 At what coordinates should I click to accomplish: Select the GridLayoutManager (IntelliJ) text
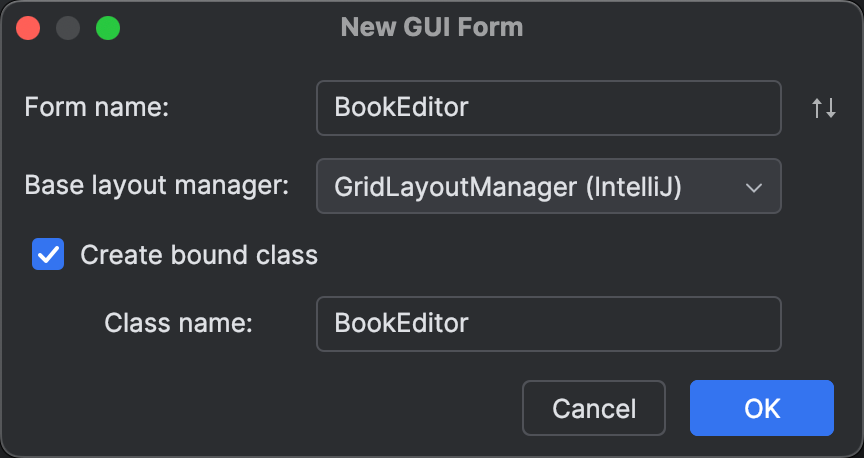tap(508, 186)
